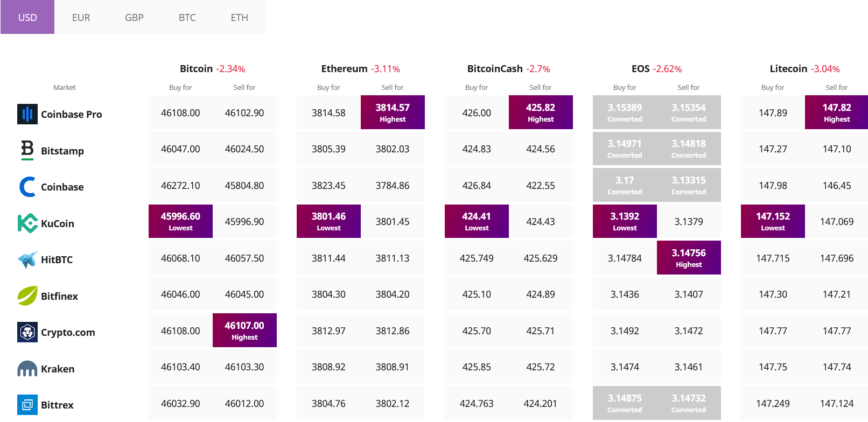
Task: Click KuCoin's lowest Ethereum buy 3801.46
Action: pos(328,221)
